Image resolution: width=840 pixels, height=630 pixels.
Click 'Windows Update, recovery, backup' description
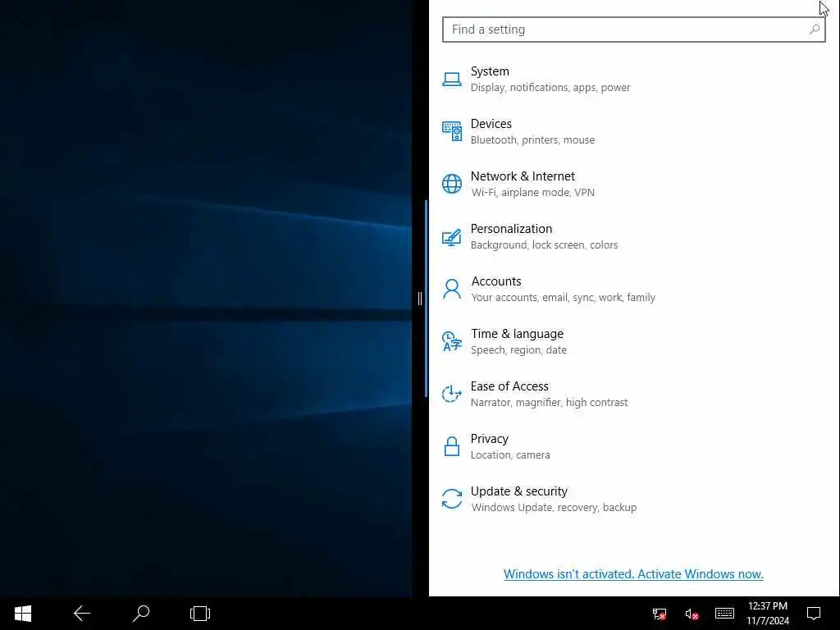[554, 507]
